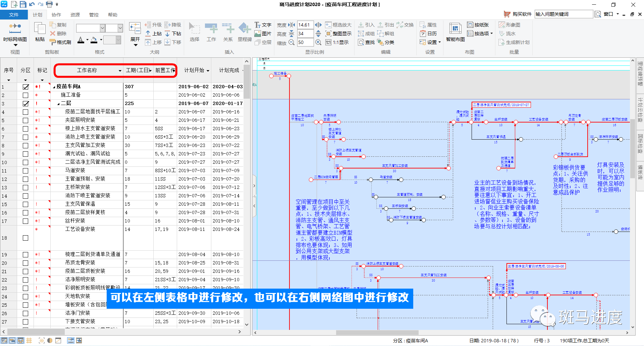This screenshot has height=346, width=644.
Task: Switch to the 计划 ribbon tab
Action: pos(38,15)
